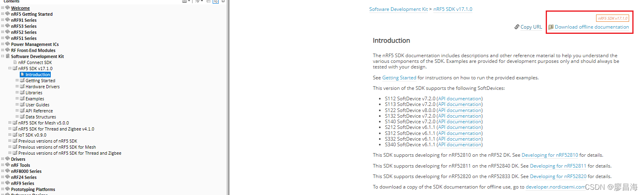Click the chain-link icon beside Copy URL
This screenshot has width=644, height=195.
pyautogui.click(x=517, y=27)
